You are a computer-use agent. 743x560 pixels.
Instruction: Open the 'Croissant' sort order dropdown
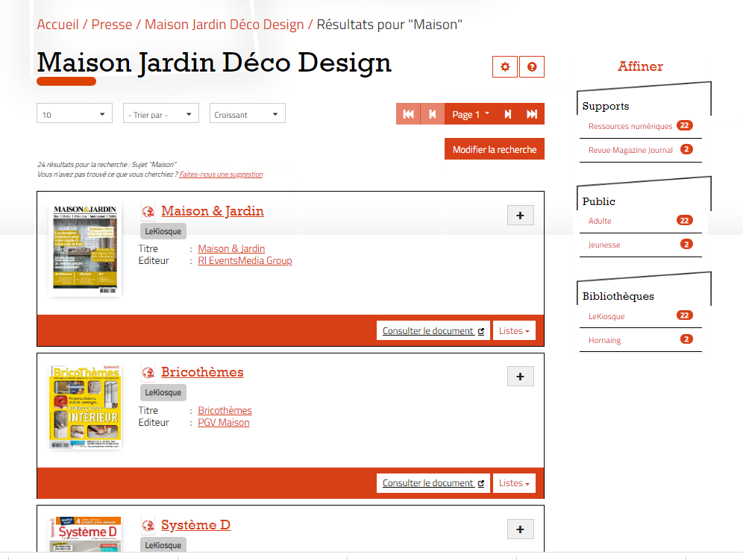[248, 113]
